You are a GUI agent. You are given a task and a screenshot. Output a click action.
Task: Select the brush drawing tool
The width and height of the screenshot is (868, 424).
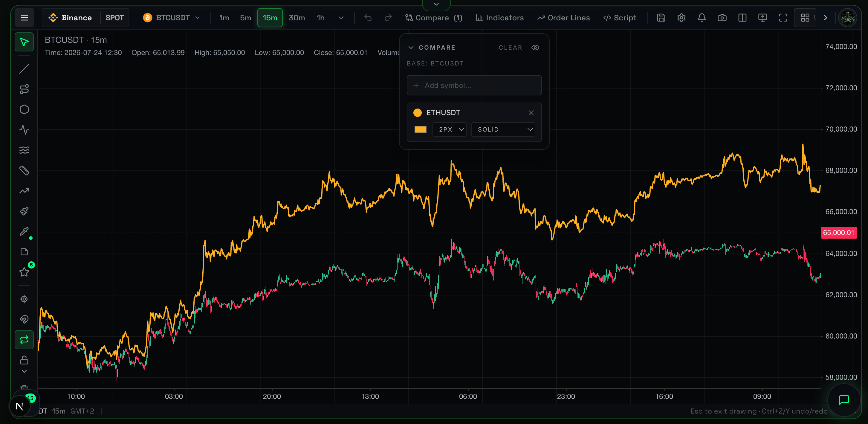coord(24,211)
